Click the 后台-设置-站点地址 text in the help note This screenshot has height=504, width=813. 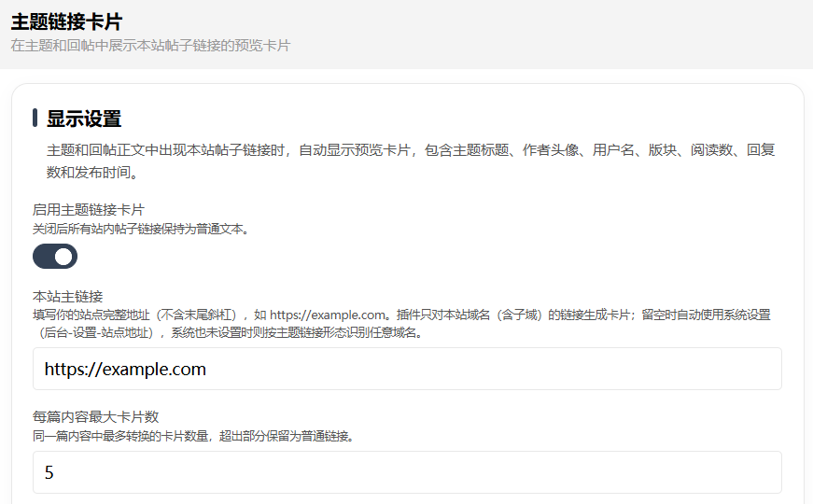pos(98,332)
